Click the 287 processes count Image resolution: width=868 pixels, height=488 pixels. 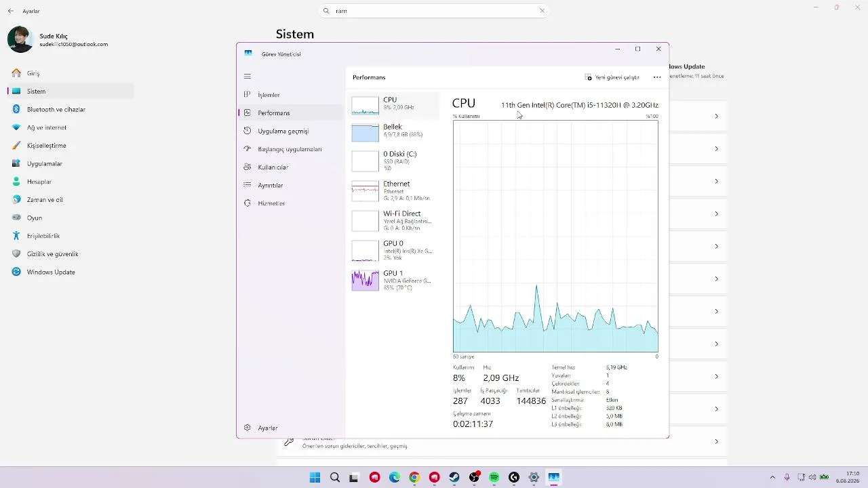(460, 401)
